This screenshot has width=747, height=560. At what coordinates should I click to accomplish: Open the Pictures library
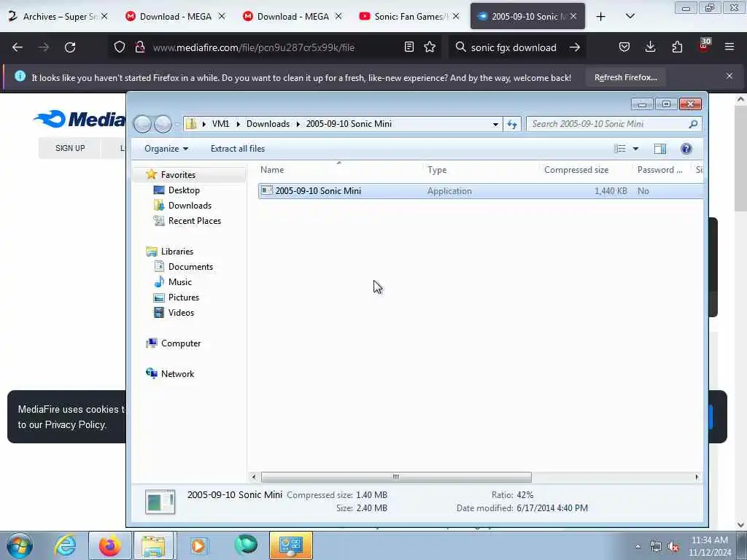click(183, 297)
